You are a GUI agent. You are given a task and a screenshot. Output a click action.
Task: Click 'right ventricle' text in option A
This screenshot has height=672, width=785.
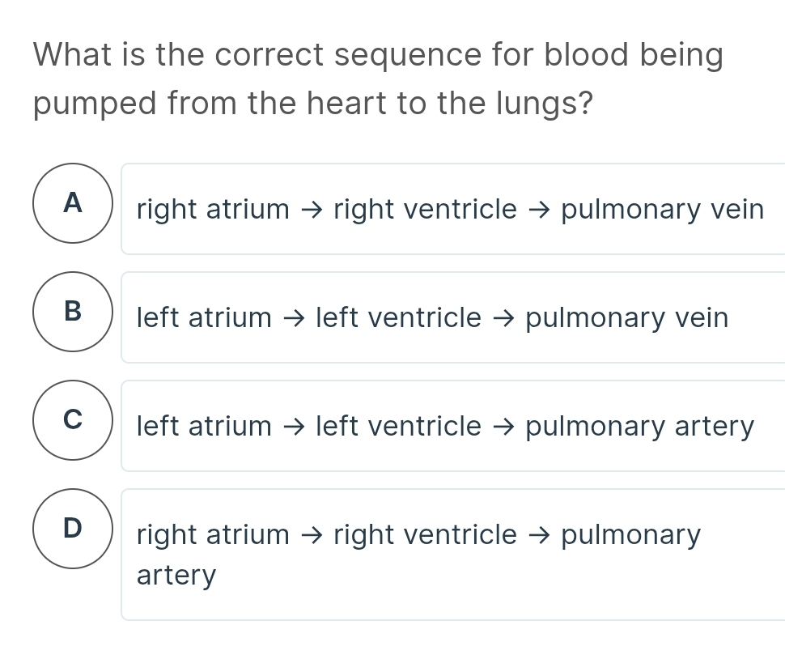[x=425, y=210]
